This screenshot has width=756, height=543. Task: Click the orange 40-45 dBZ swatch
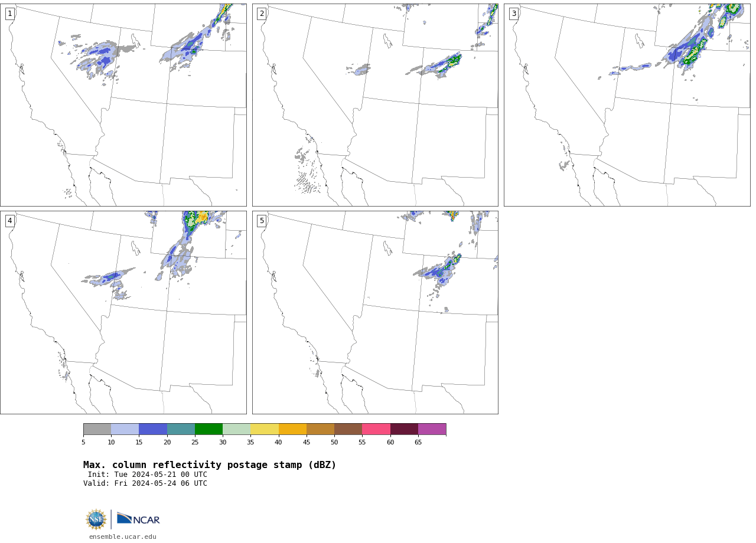[292, 429]
